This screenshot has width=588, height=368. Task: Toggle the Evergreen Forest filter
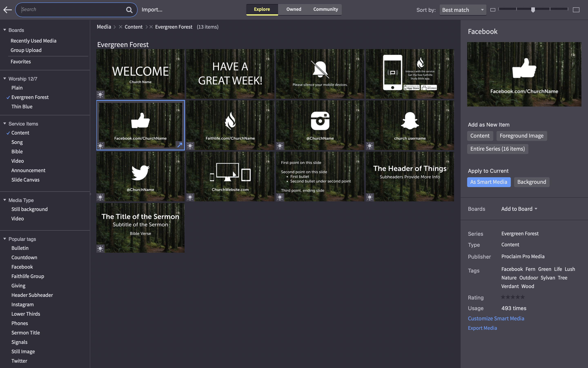[30, 97]
